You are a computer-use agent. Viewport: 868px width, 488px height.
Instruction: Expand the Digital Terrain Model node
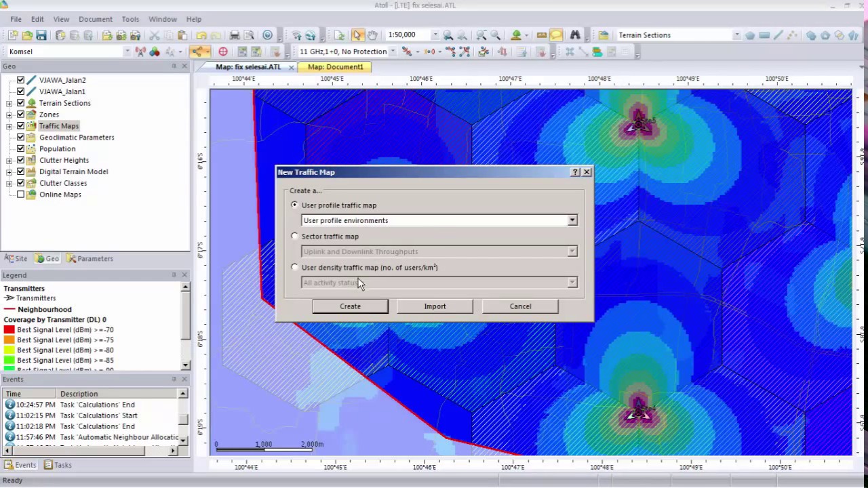click(x=9, y=171)
